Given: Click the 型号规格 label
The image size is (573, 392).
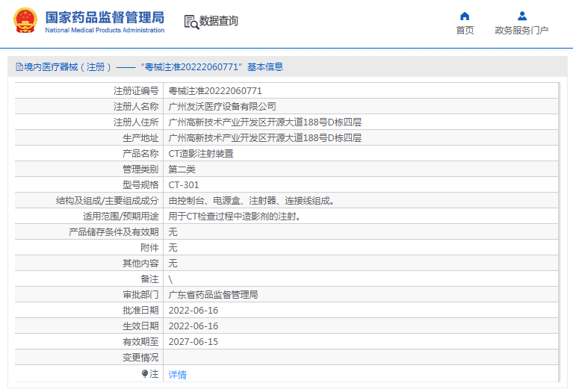Looking at the screenshot, I should [x=140, y=185].
